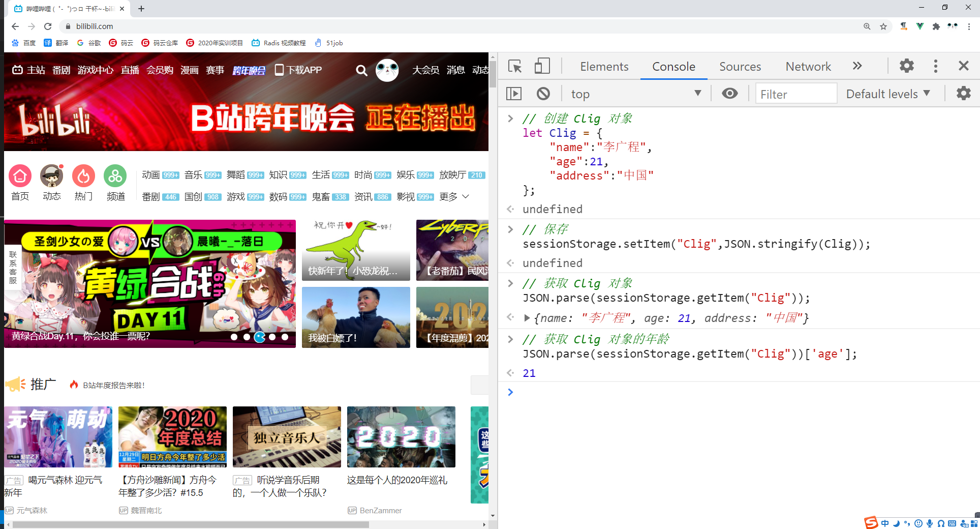This screenshot has height=529, width=980.
Task: Switch to the Elements tab
Action: [x=604, y=67]
